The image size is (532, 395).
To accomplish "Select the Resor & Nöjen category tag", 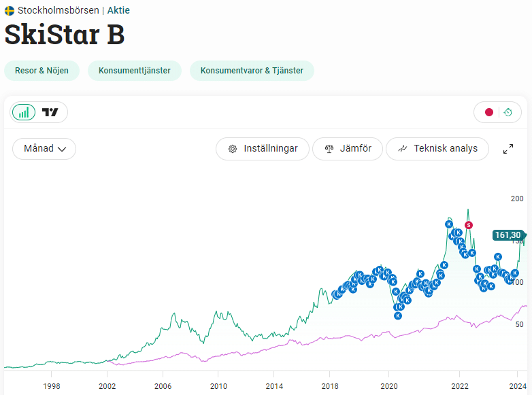I will coord(41,71).
